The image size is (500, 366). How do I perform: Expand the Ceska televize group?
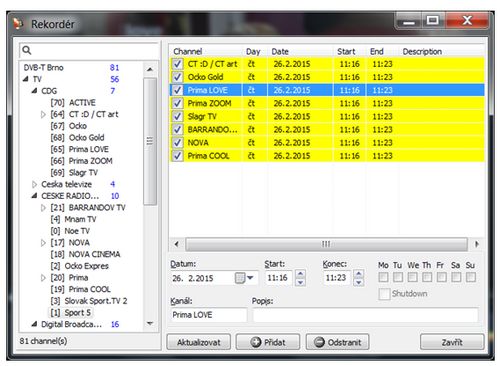34,184
